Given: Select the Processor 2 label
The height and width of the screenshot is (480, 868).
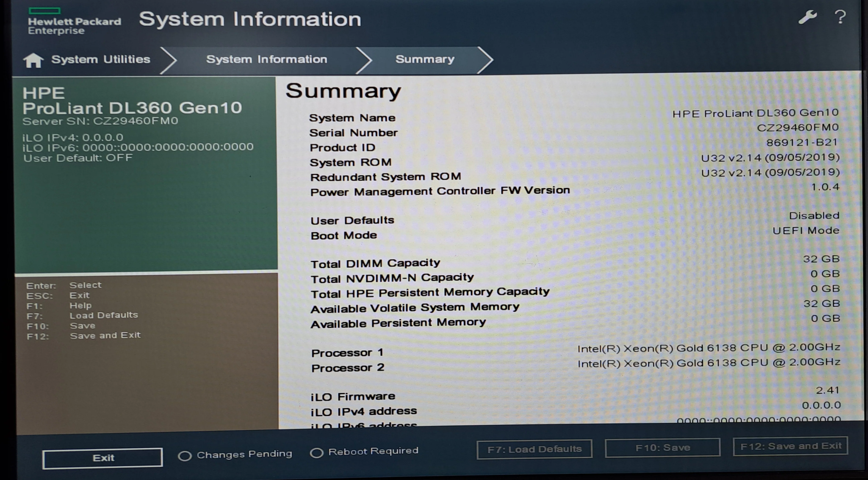Looking at the screenshot, I should [348, 368].
